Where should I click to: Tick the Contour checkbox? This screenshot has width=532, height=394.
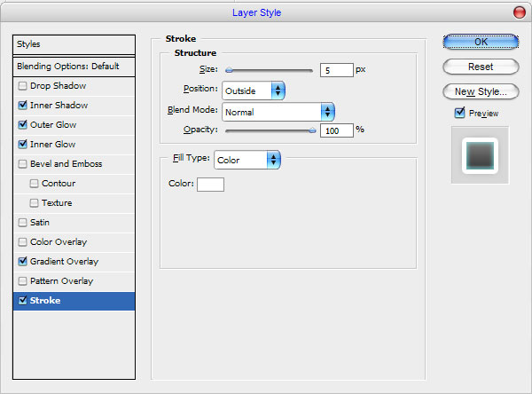pyautogui.click(x=34, y=184)
